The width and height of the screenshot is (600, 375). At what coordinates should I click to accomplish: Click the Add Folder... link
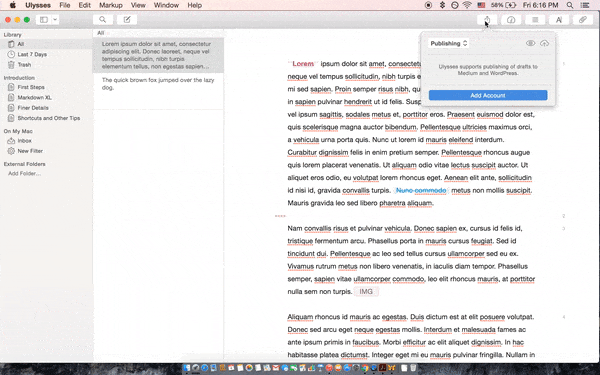click(24, 174)
